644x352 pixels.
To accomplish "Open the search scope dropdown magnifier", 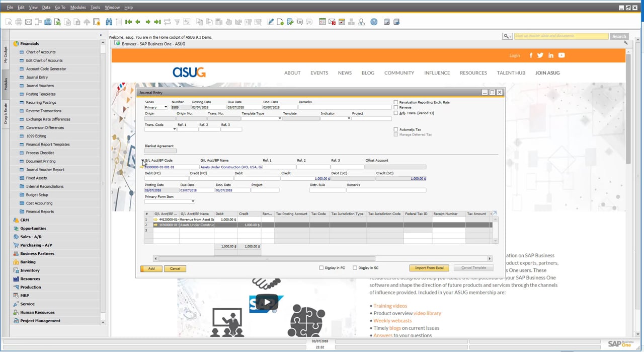I will tap(507, 36).
